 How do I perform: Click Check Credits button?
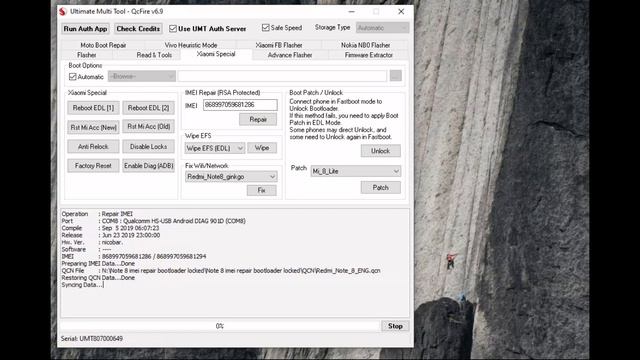pos(138,29)
